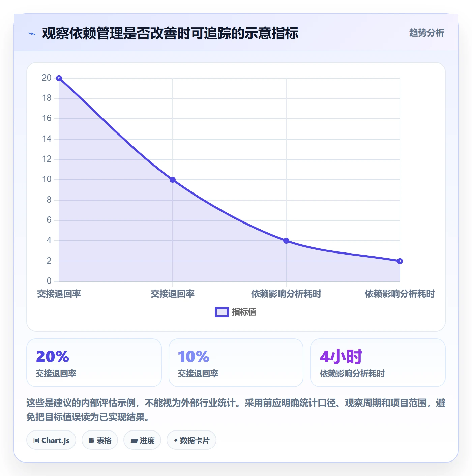Image resolution: width=472 pixels, height=476 pixels.
Task: Click the title 观察依赖管理是否改善时可追踪的示意指标
Action: 170,33
